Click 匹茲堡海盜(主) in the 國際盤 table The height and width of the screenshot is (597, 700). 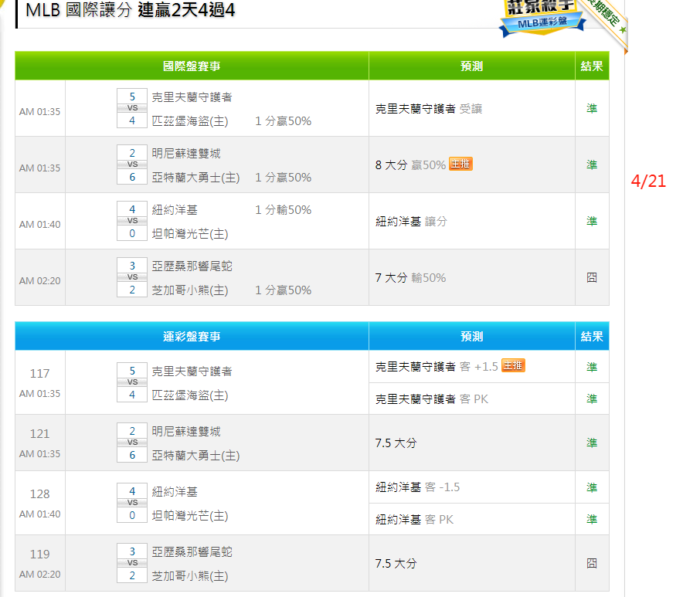[x=190, y=121]
